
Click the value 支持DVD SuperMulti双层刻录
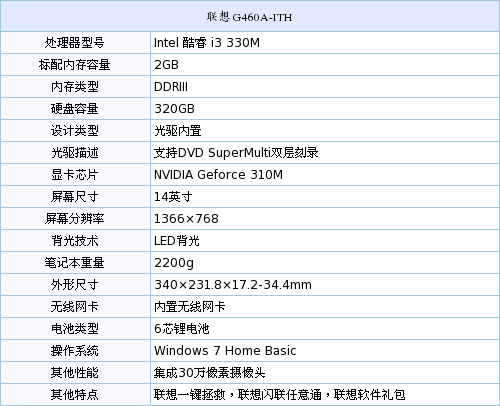(236, 153)
